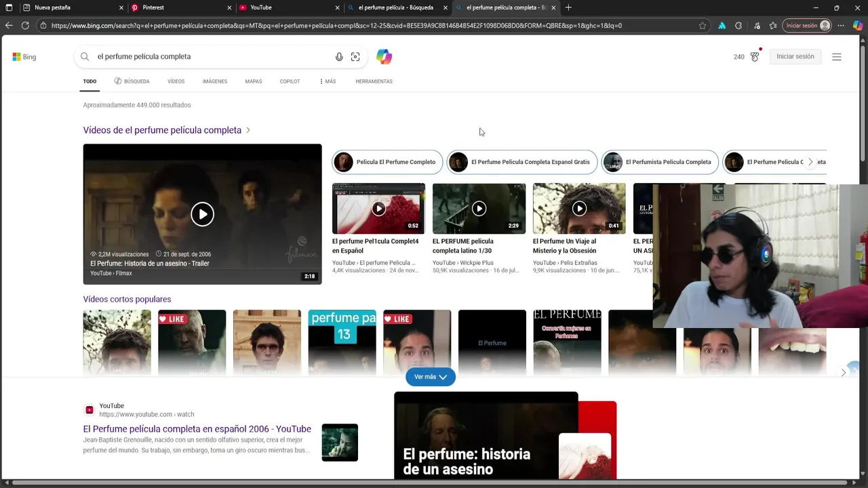Click Aproximadamente 449.000 resultados text
This screenshot has height=488, width=868.
click(137, 105)
